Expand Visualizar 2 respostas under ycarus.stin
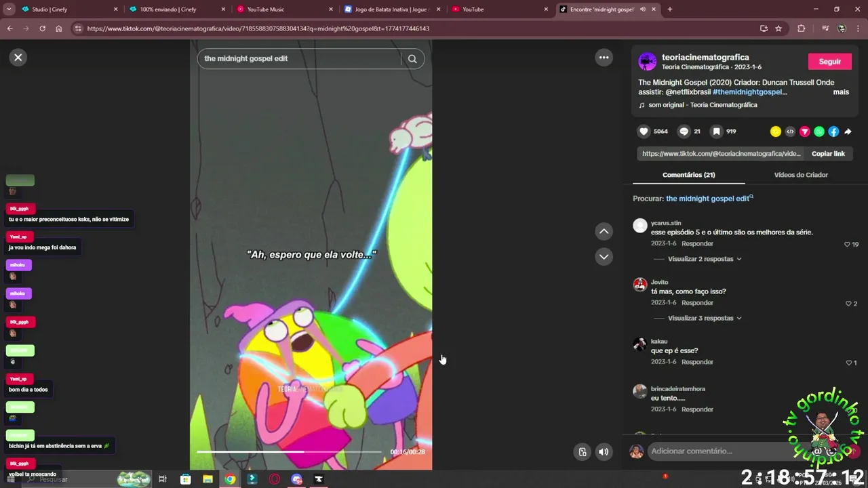The width and height of the screenshot is (868, 488). (x=705, y=259)
